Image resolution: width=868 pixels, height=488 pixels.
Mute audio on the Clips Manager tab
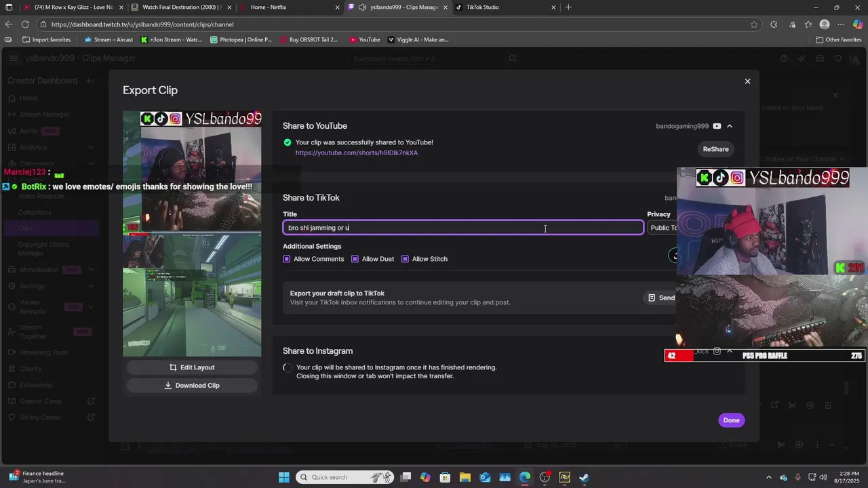coord(363,7)
